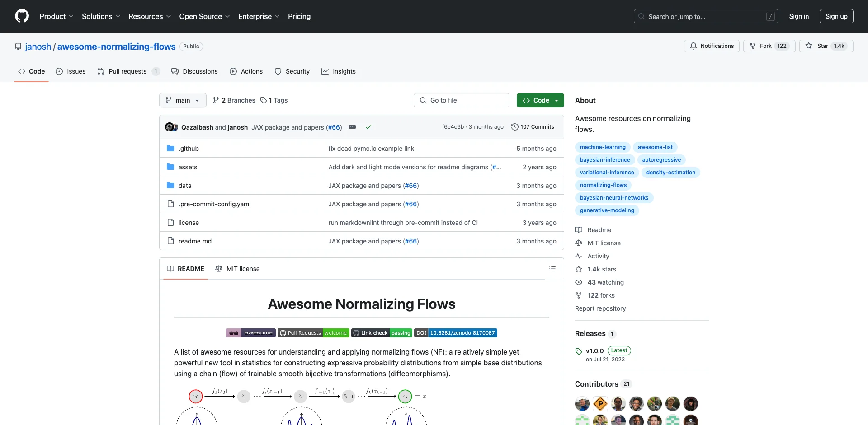868x425 pixels.
Task: Click the awesome badge
Action: (x=250, y=333)
